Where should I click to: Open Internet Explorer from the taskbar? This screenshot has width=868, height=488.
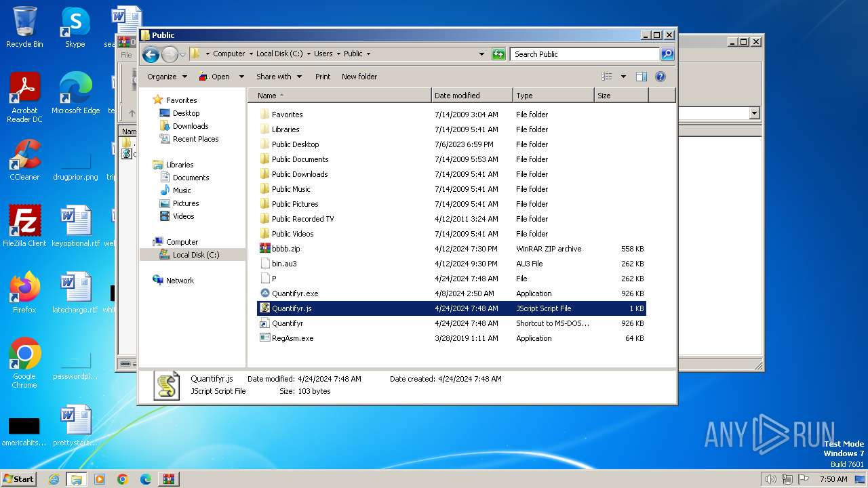(x=54, y=479)
